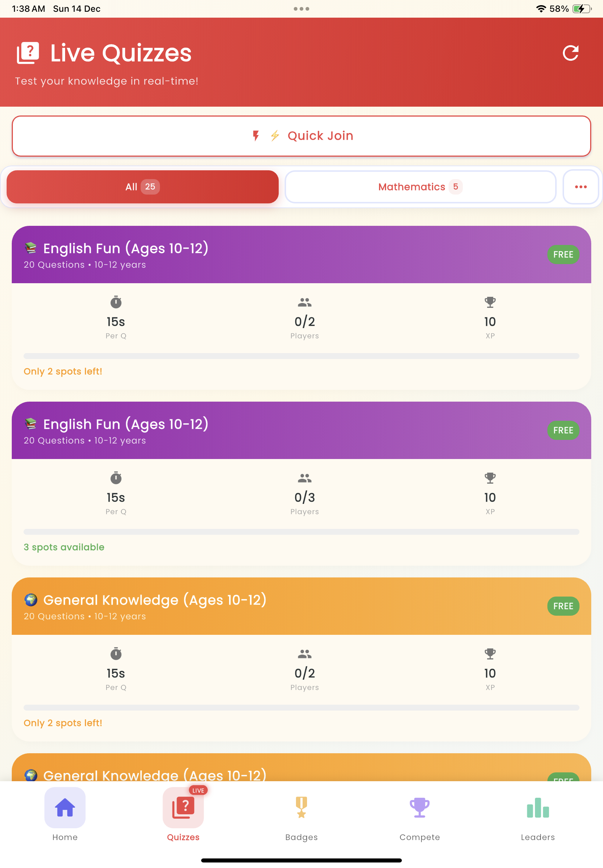Click the first English Fun progress bar

tap(301, 356)
